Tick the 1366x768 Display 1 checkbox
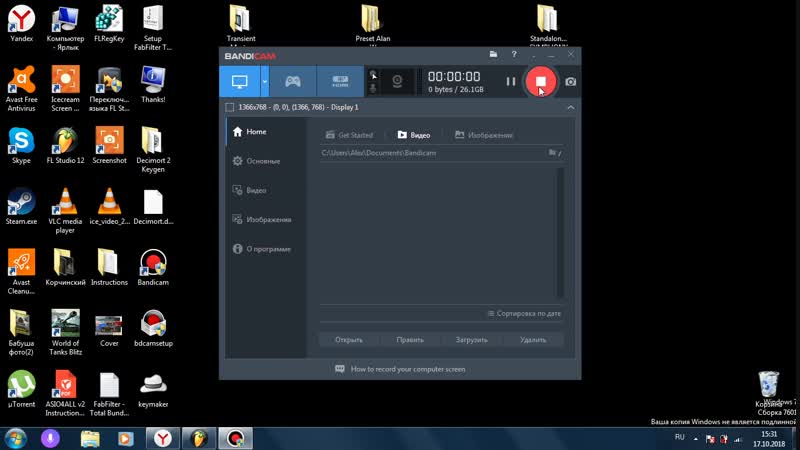 (x=230, y=107)
